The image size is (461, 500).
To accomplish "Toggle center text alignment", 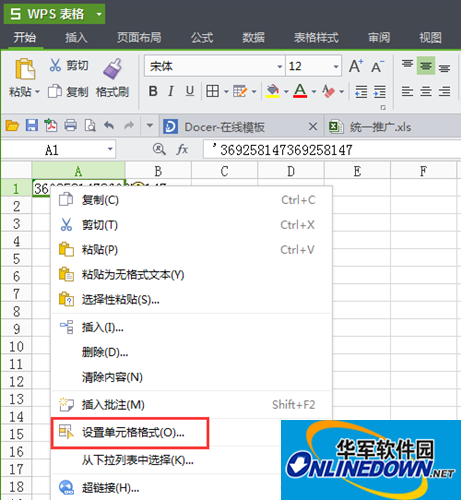I will tap(426, 91).
